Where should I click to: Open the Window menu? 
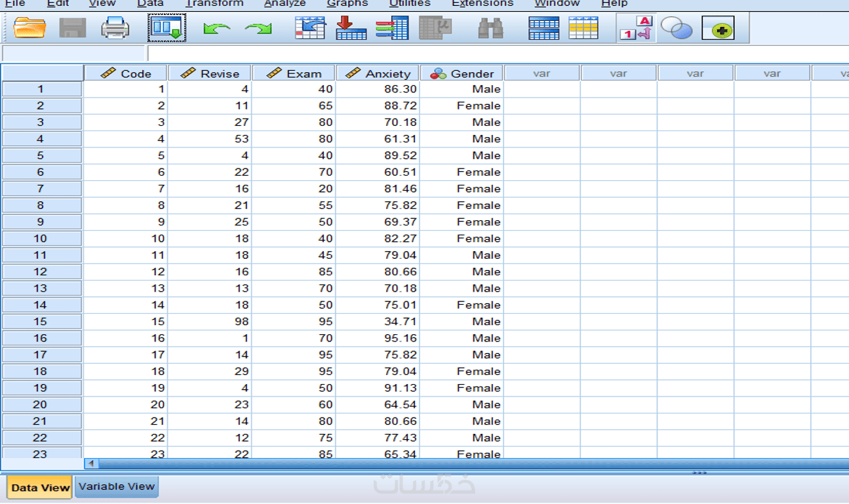(557, 3)
